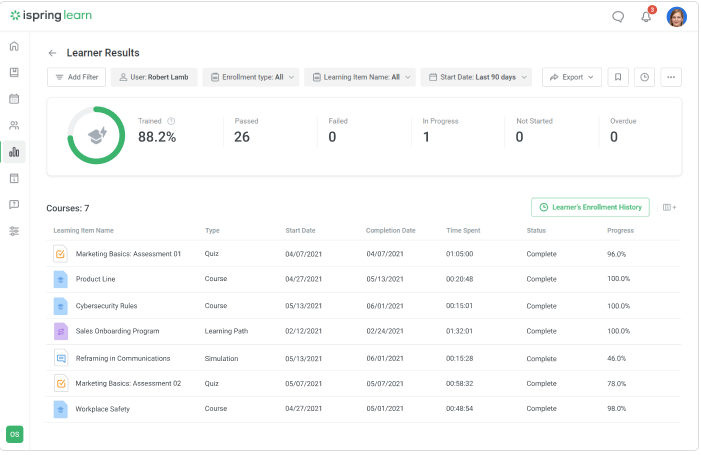
Task: Open the Product Line item name
Action: pos(95,279)
